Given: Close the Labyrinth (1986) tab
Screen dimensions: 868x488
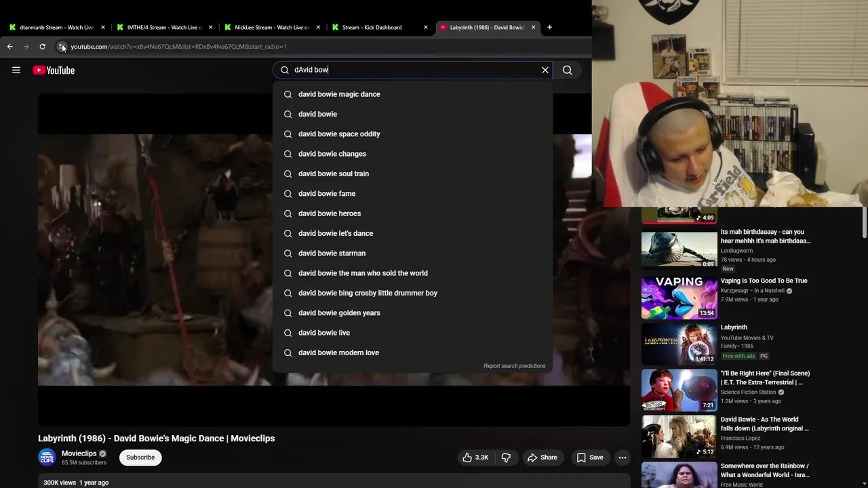Looking at the screenshot, I should (533, 27).
